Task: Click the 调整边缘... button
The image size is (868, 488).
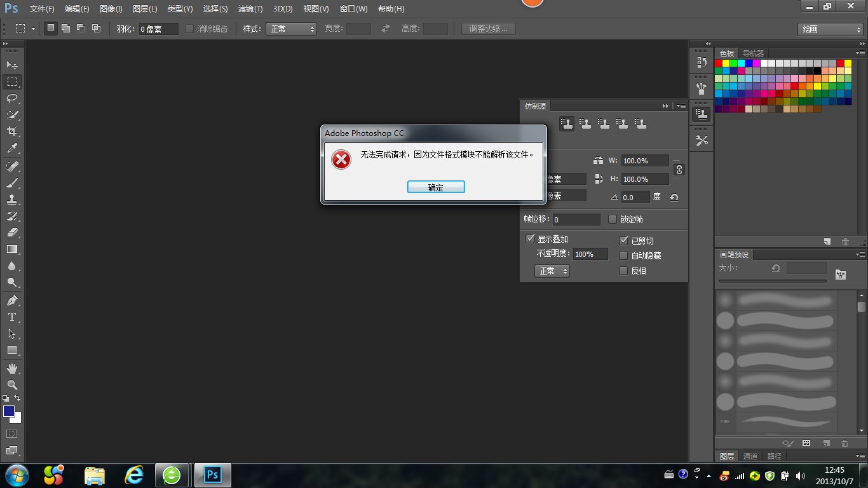Action: pos(488,29)
